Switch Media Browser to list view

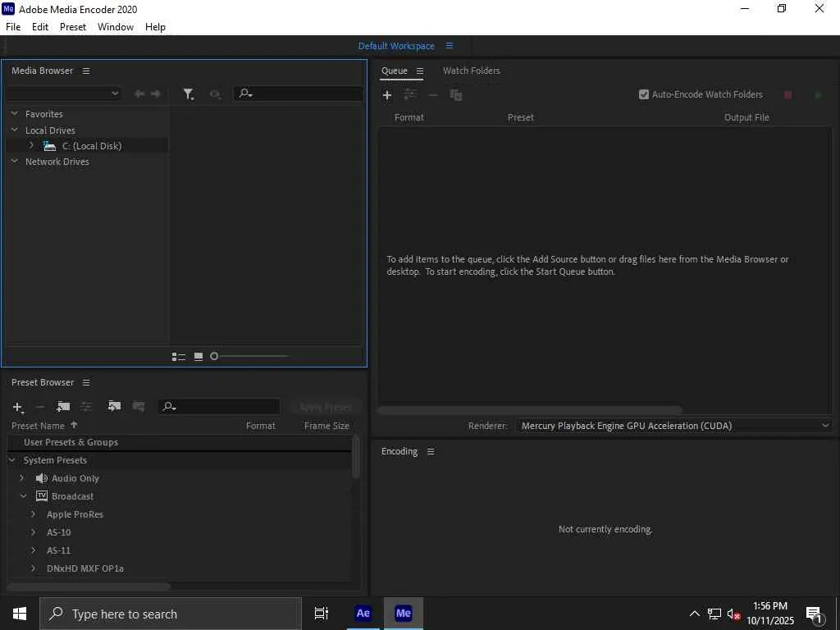point(178,356)
